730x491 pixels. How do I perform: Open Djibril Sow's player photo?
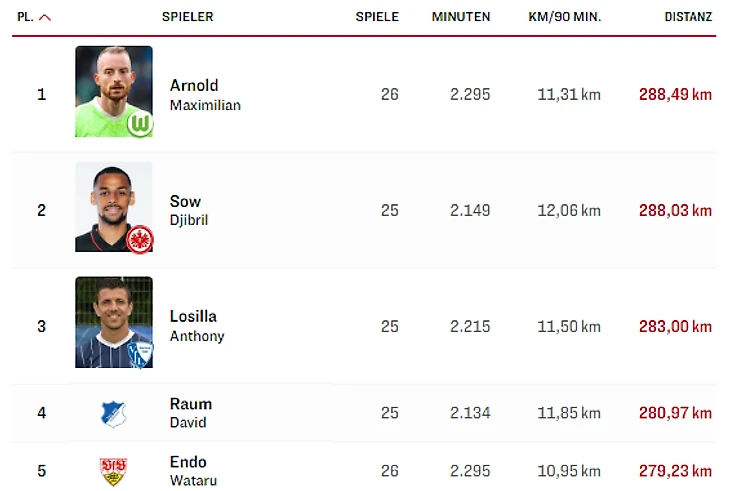113,207
